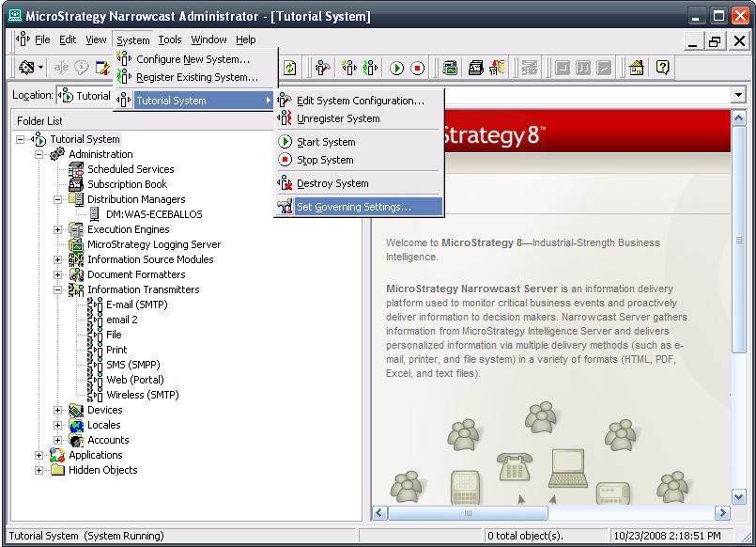
Task: Expand the Execution Engines node
Action: pyautogui.click(x=58, y=229)
